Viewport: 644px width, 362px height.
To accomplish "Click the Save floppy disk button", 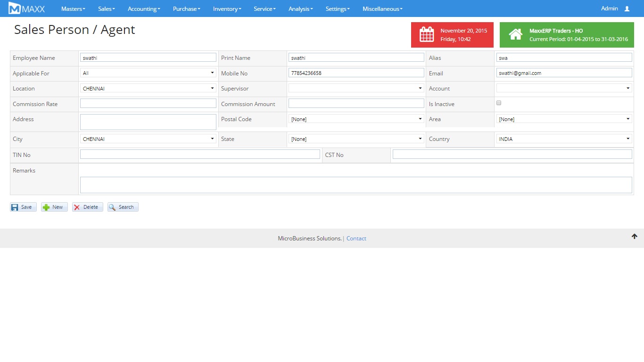I will (23, 207).
